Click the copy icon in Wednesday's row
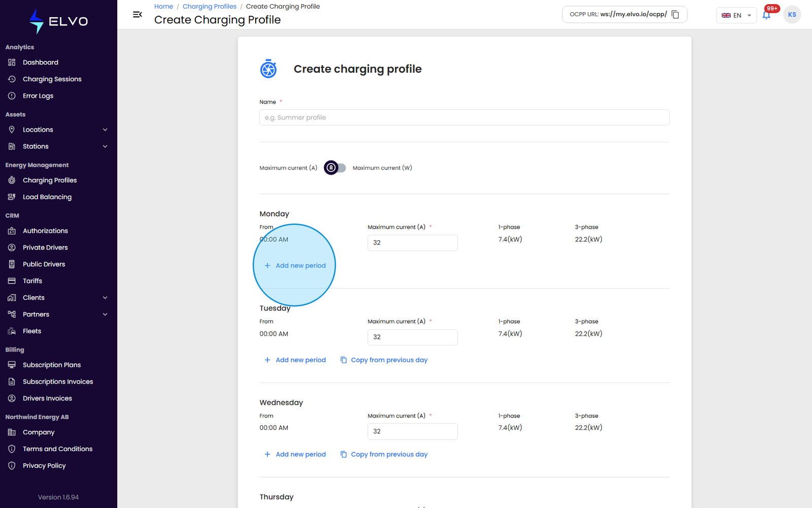 [344, 454]
